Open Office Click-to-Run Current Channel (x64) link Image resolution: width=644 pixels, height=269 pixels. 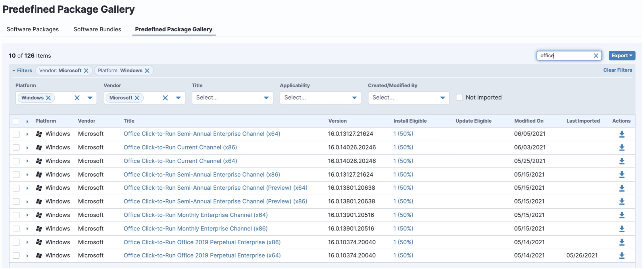pos(180,161)
